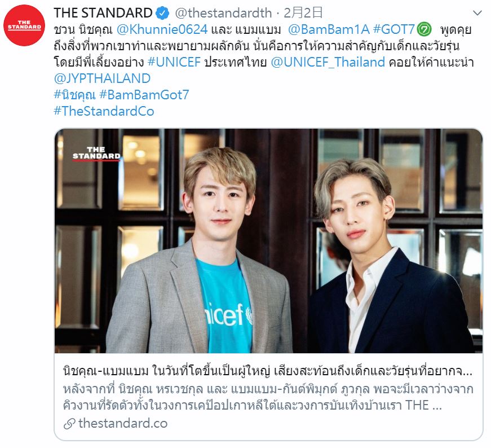Open the @UNICEF_Thailand mention
This screenshot has width=491, height=448.
click(328, 62)
